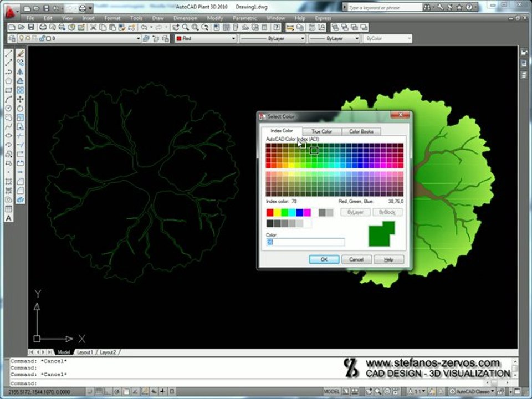Pick the red standard color swatch

(x=270, y=212)
